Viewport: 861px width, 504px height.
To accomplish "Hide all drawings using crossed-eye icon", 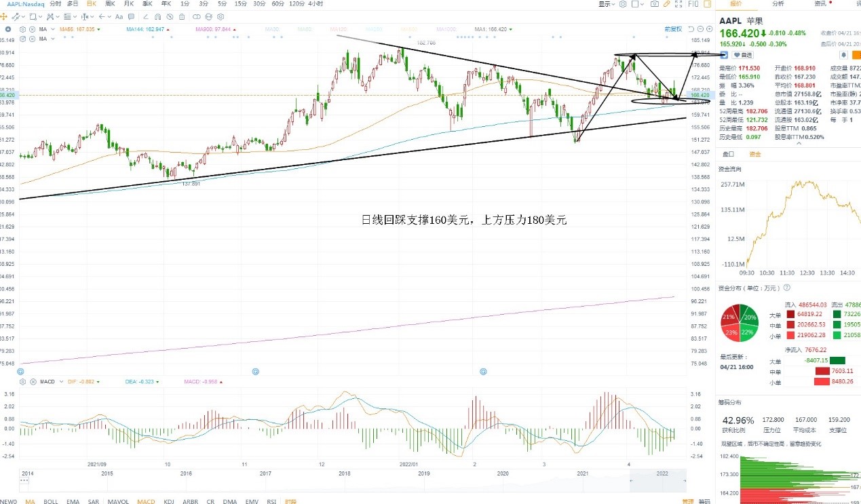I will pos(170,16).
